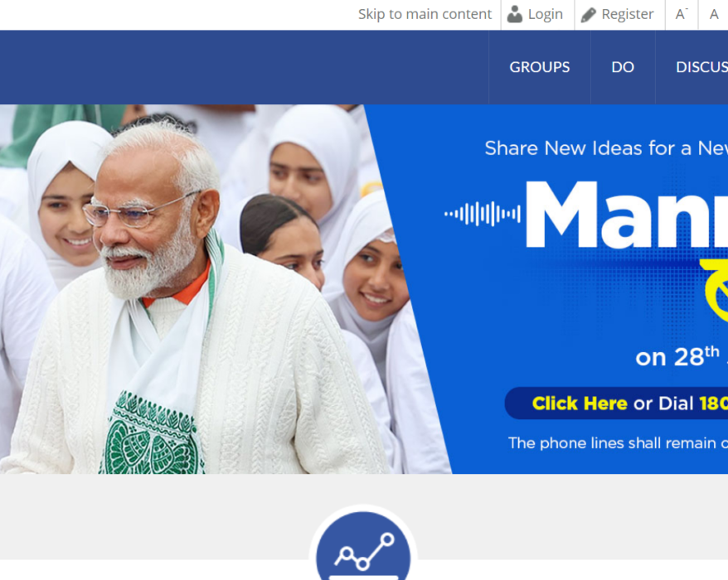Image resolution: width=728 pixels, height=580 pixels.
Task: Click the yellow Hindi lettering on banner
Action: coord(714,291)
